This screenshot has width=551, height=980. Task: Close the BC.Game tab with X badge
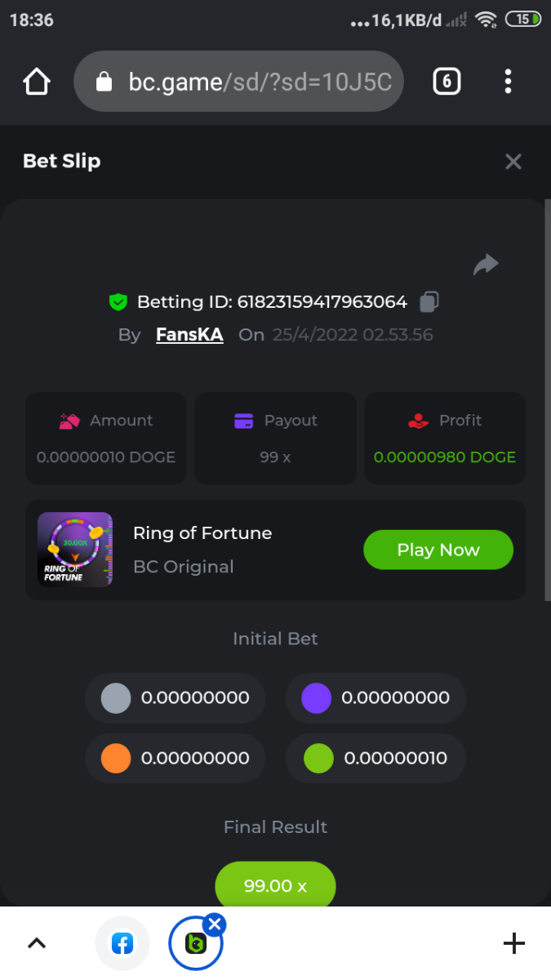[215, 924]
